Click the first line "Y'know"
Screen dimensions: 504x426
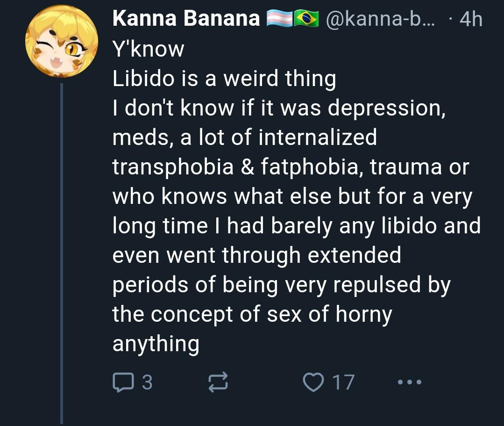149,49
